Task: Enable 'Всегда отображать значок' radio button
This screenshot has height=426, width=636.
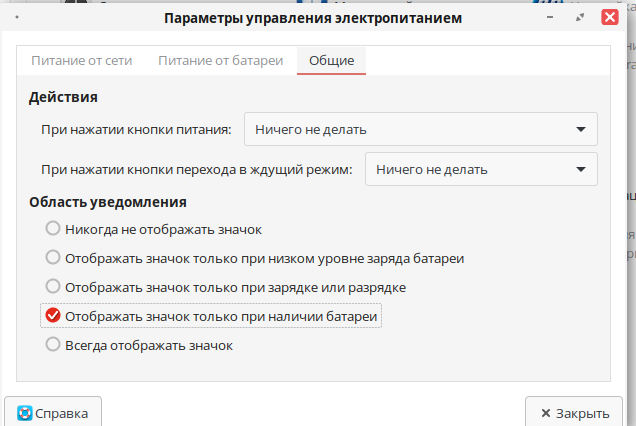Action: tap(53, 345)
